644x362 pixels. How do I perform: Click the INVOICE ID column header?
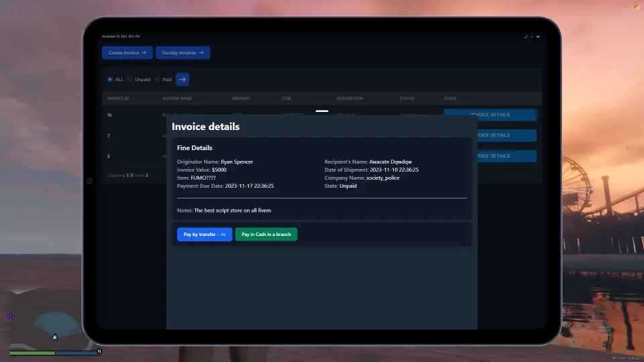pyautogui.click(x=118, y=99)
